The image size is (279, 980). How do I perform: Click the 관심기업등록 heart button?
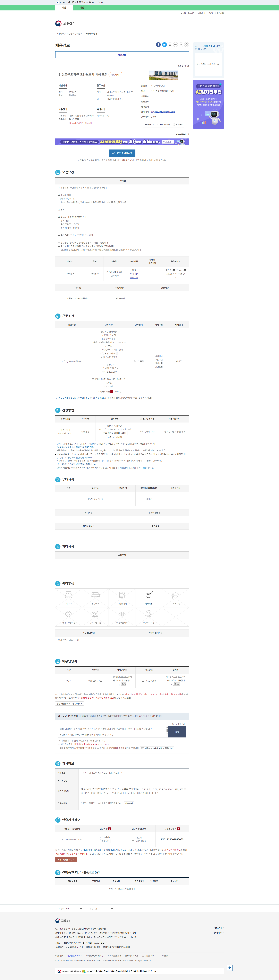point(164,124)
